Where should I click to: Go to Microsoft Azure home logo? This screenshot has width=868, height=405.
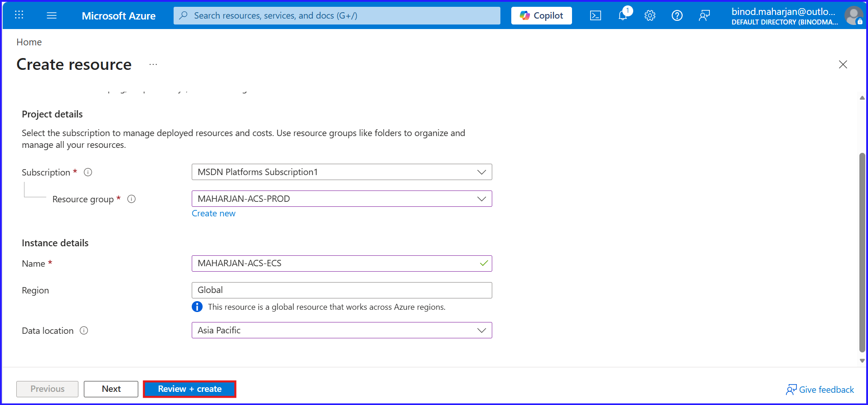tap(119, 16)
